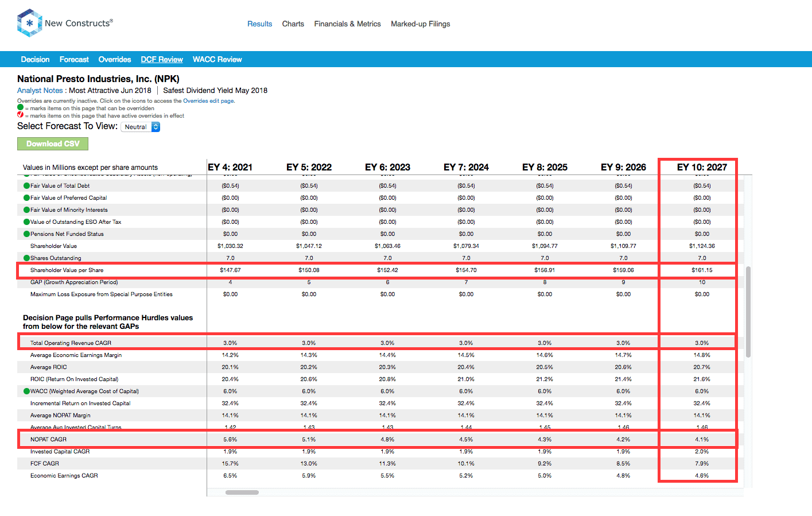Click the EY 4: 2021 column header
812x516 pixels.
pos(230,167)
